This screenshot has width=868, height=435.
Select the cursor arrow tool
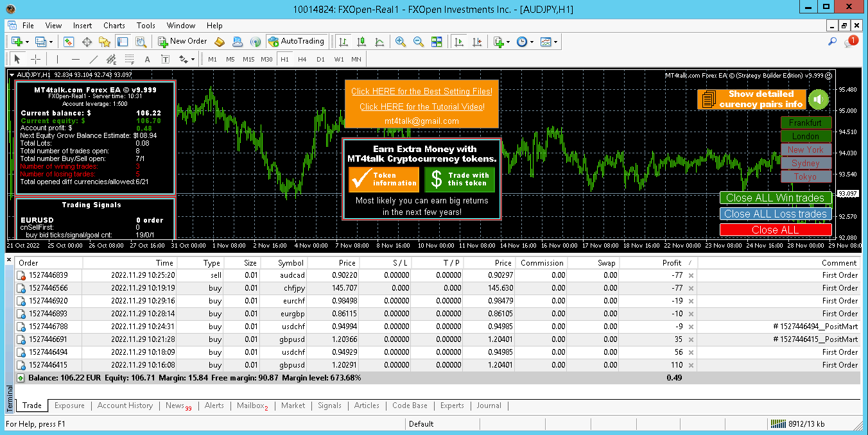pos(17,59)
